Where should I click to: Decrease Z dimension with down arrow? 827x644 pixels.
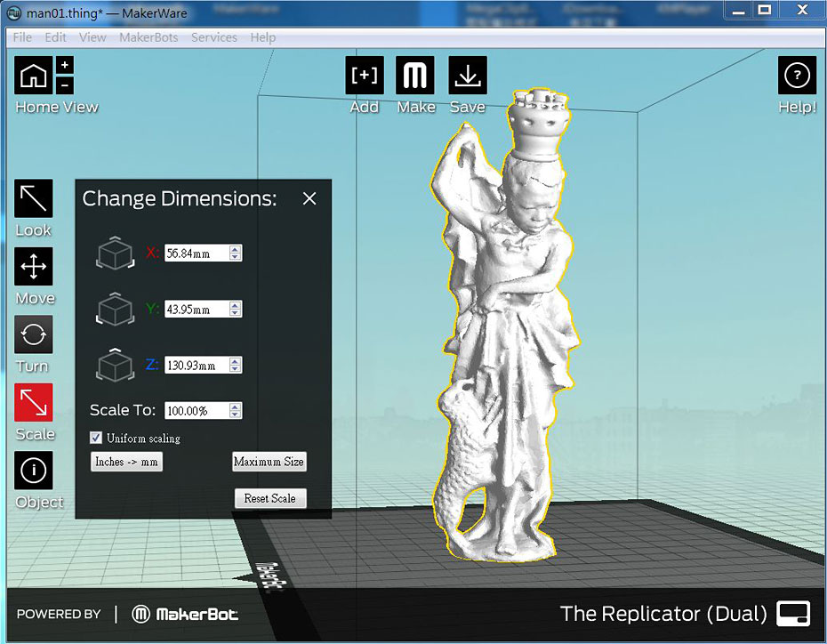[x=236, y=368]
